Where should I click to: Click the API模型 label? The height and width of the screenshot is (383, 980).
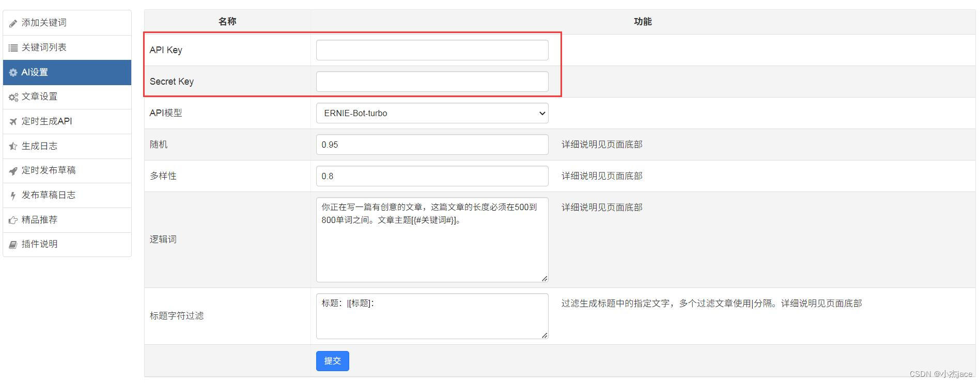tap(166, 113)
